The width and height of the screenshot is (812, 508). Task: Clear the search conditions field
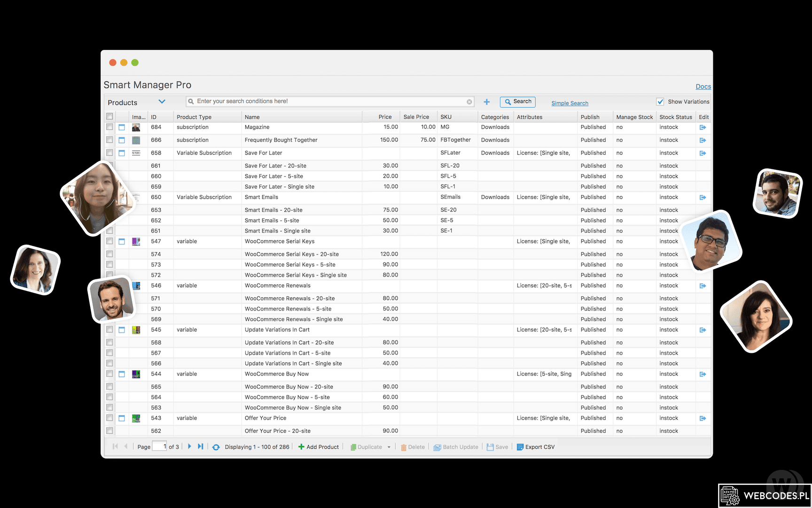(469, 101)
